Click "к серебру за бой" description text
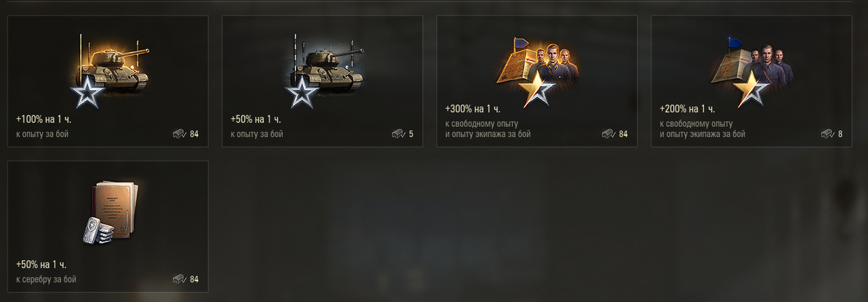Viewport: 868px width, 302px height. (46, 280)
